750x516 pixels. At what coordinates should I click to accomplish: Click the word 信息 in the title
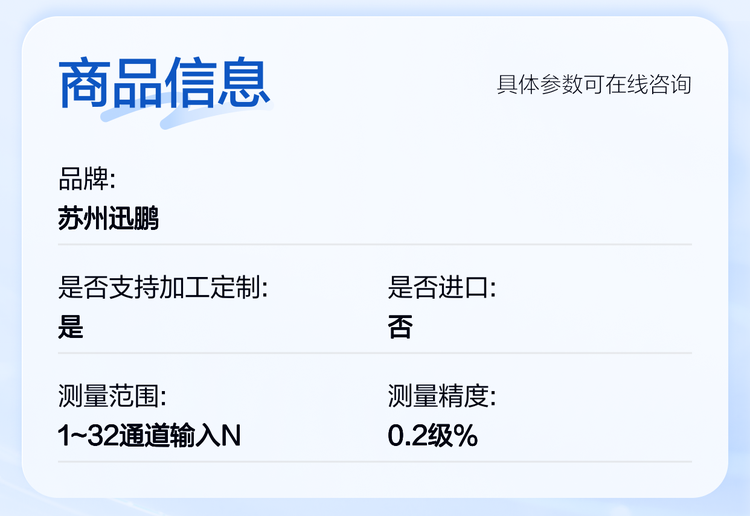(219, 82)
